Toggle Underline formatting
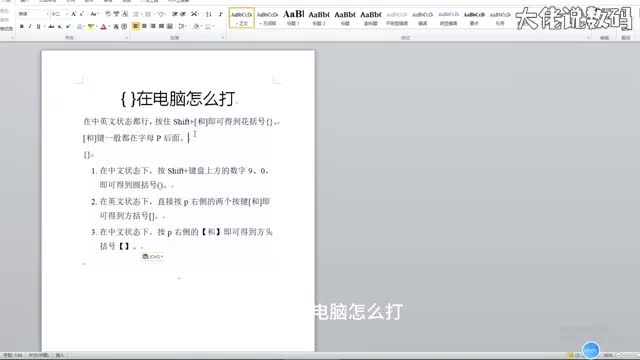This screenshot has height=360, width=640. click(x=38, y=27)
